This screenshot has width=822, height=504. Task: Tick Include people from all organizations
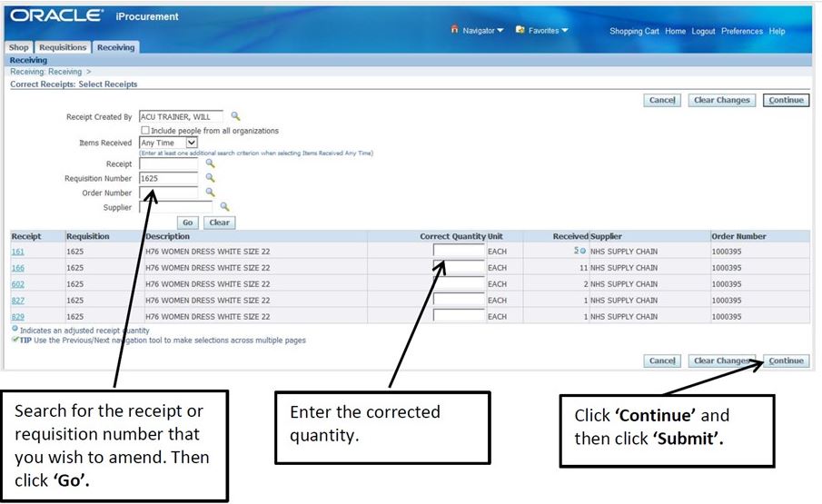pyautogui.click(x=145, y=130)
